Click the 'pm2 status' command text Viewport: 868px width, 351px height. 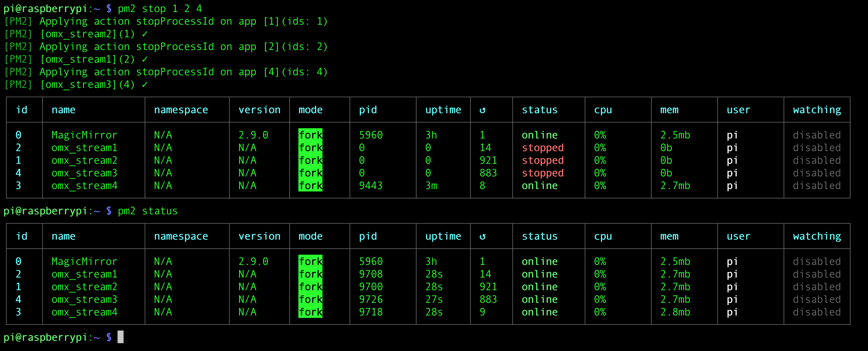148,211
